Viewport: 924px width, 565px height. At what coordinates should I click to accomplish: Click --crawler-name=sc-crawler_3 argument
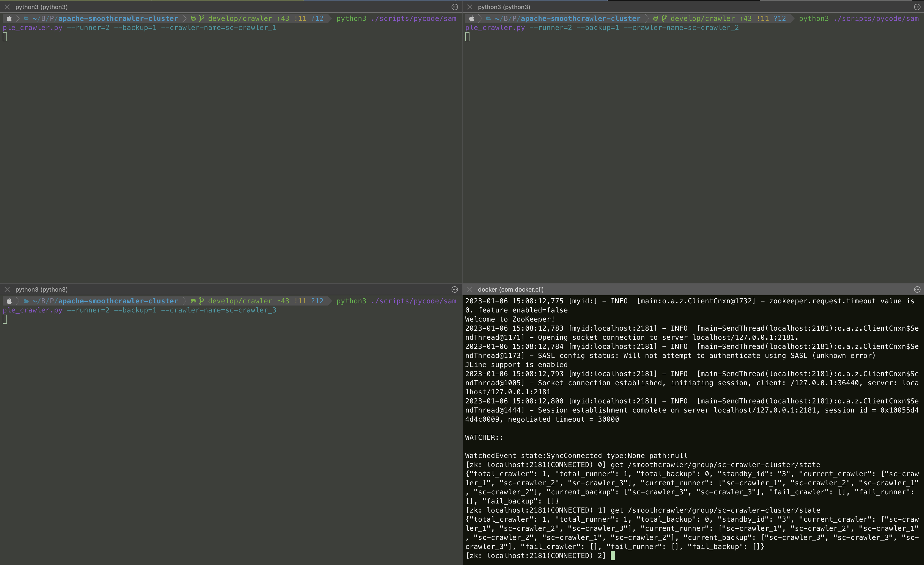click(x=219, y=310)
